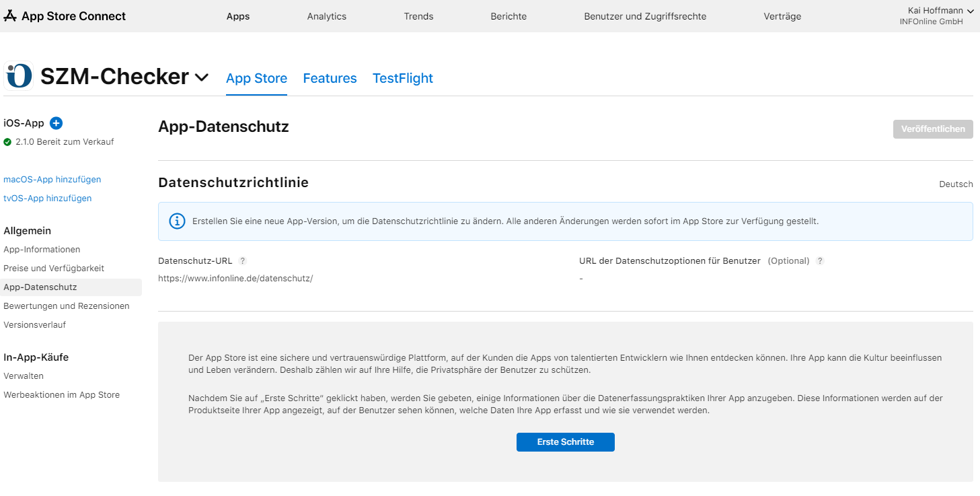The image size is (980, 496).
Task: Open help icon next to Datenschutz-URL
Action: 243,261
